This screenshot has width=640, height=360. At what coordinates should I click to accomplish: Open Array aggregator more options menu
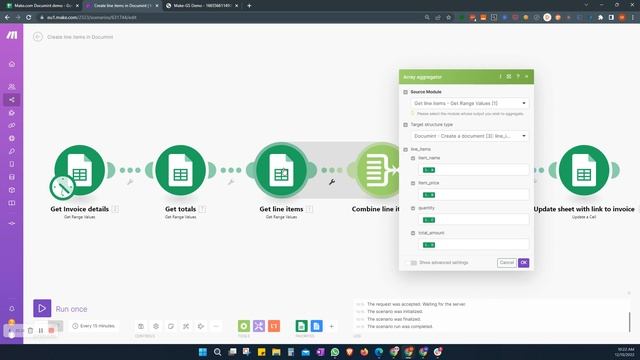coord(500,77)
